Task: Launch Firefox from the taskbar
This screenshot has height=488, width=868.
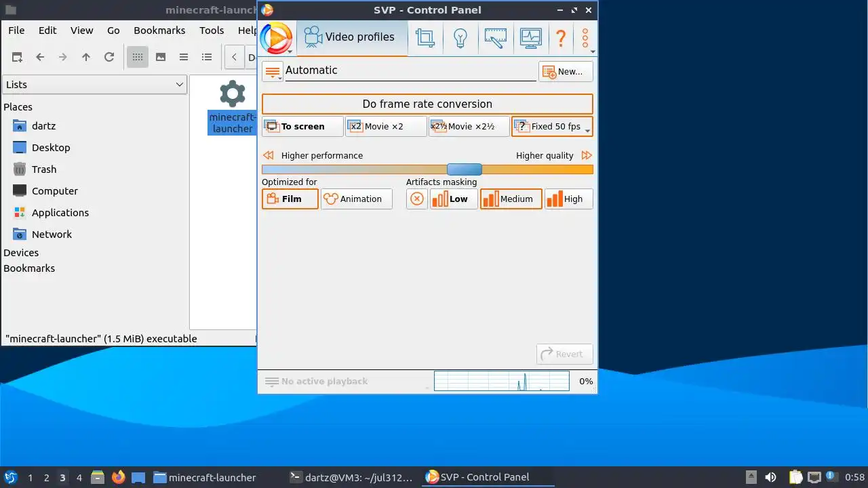Action: pos(119,477)
